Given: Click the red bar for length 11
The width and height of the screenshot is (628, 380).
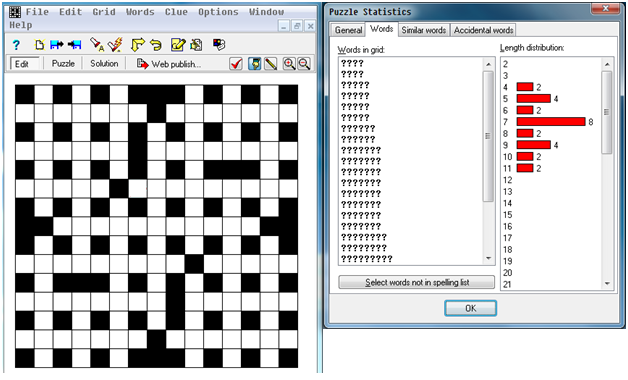Looking at the screenshot, I should point(525,168).
